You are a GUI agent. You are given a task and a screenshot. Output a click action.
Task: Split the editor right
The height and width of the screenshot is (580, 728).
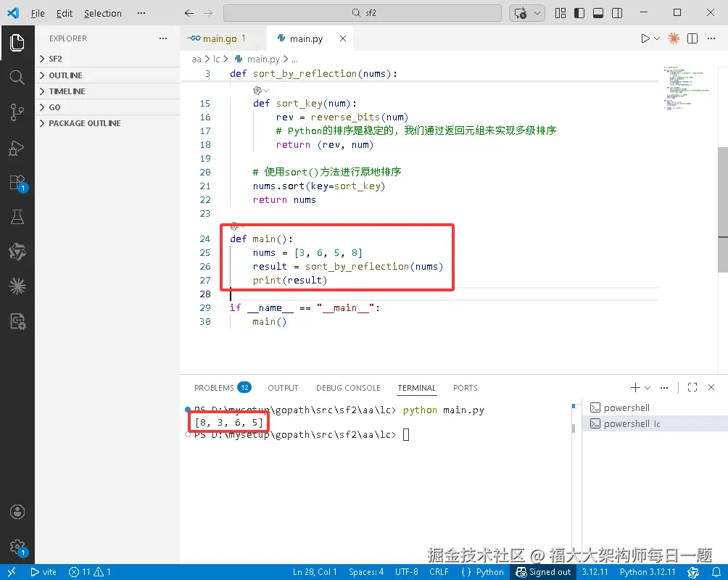coord(692,38)
